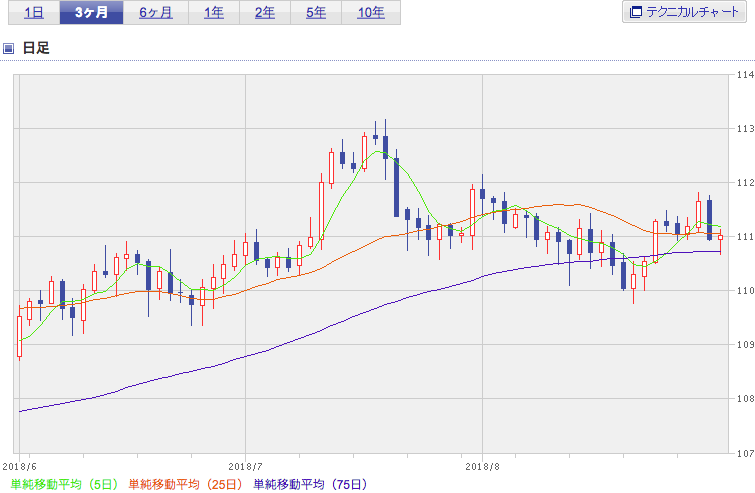Click the 114 price axis label
755x493 pixels.
tap(745, 75)
